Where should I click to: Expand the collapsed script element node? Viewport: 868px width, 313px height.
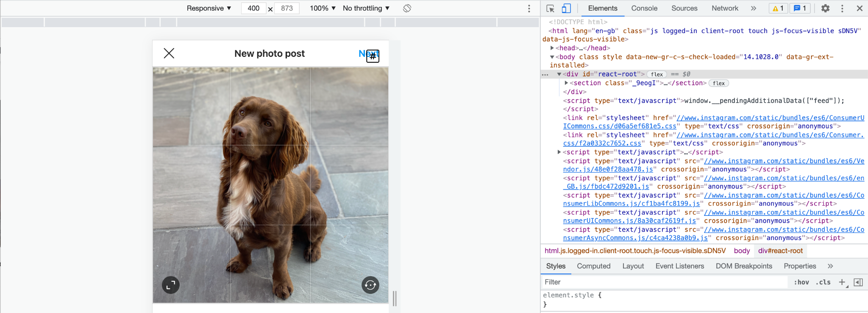[x=559, y=152]
